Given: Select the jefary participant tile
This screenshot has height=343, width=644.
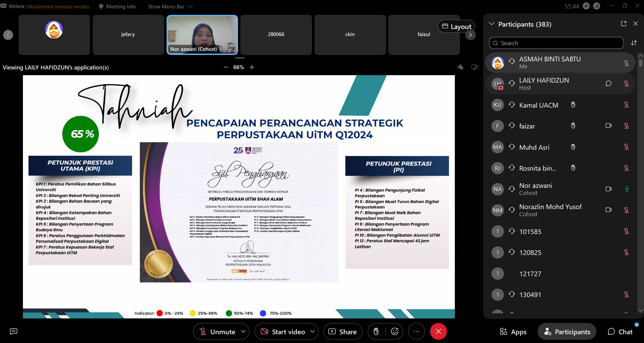Looking at the screenshot, I should [x=128, y=35].
